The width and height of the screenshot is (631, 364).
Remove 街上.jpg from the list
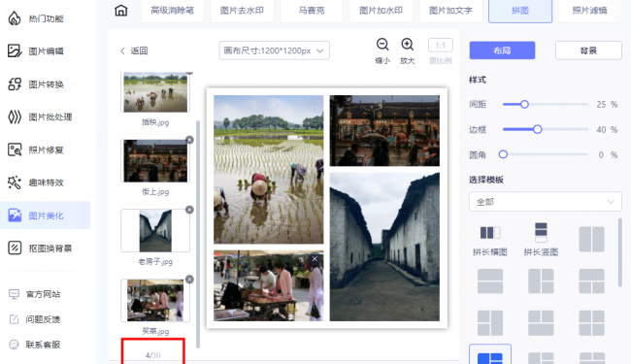point(189,140)
